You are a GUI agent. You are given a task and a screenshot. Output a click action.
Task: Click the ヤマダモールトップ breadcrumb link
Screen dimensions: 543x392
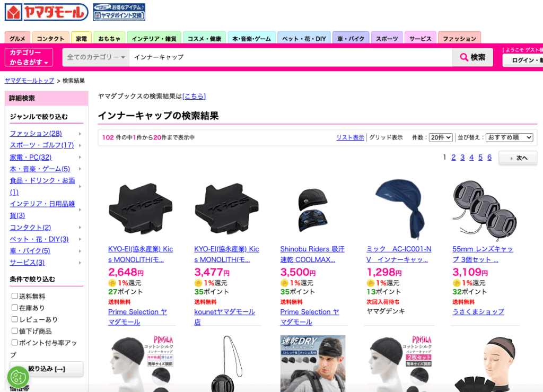[30, 81]
